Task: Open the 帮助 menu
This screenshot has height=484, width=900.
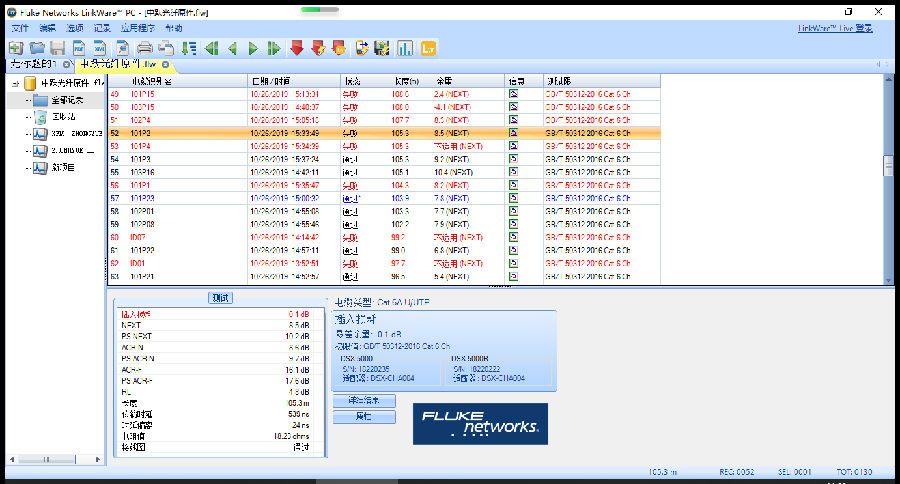Action: [174, 28]
